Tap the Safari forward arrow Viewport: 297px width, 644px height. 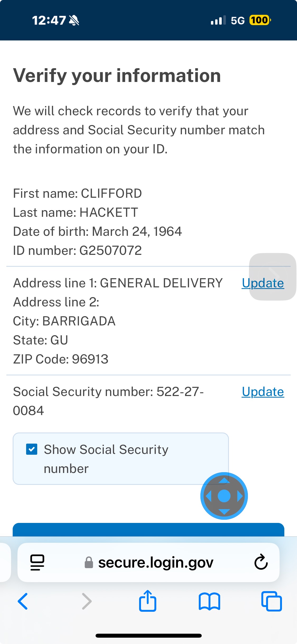87,601
